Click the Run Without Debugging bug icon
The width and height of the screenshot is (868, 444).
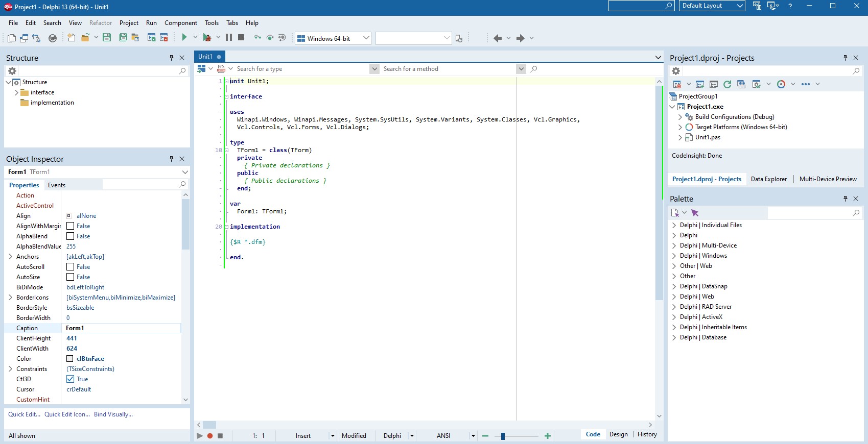[x=207, y=37]
